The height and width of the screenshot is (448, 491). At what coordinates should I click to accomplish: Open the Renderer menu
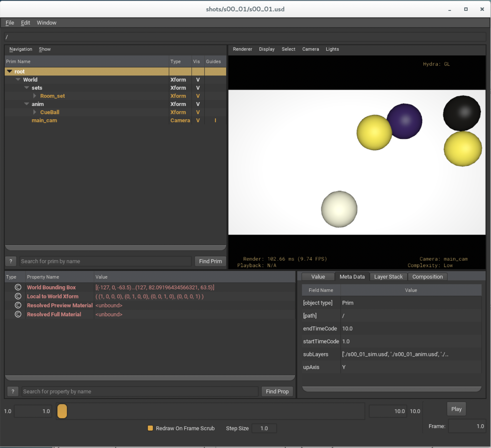tap(242, 49)
